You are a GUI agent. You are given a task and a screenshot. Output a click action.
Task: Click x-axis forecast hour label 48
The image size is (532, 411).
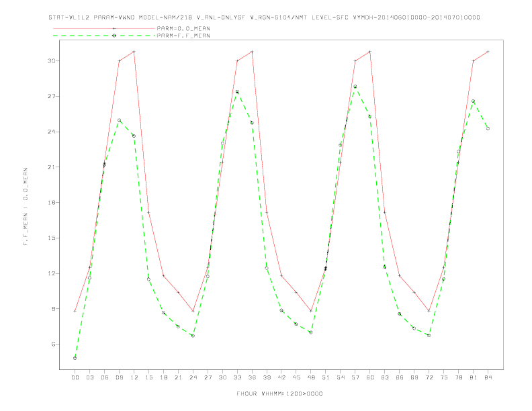pyautogui.click(x=311, y=377)
